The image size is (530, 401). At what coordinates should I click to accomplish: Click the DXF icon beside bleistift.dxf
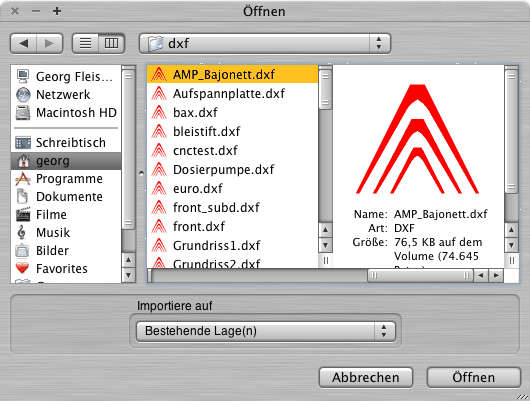pos(159,131)
